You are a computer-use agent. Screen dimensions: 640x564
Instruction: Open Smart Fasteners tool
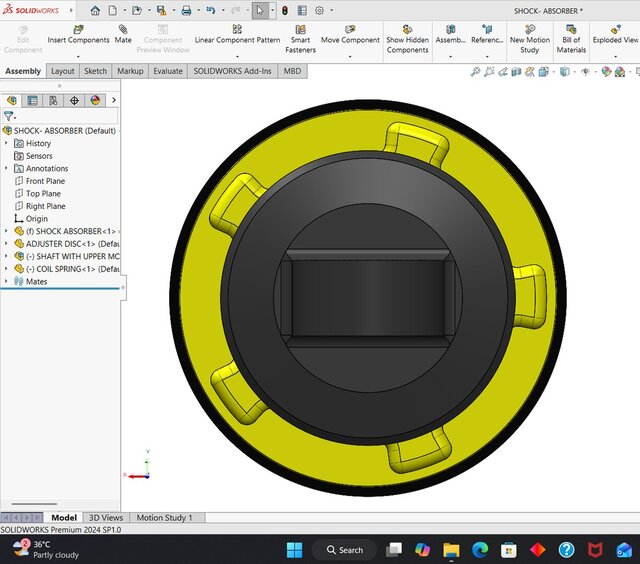[x=300, y=39]
